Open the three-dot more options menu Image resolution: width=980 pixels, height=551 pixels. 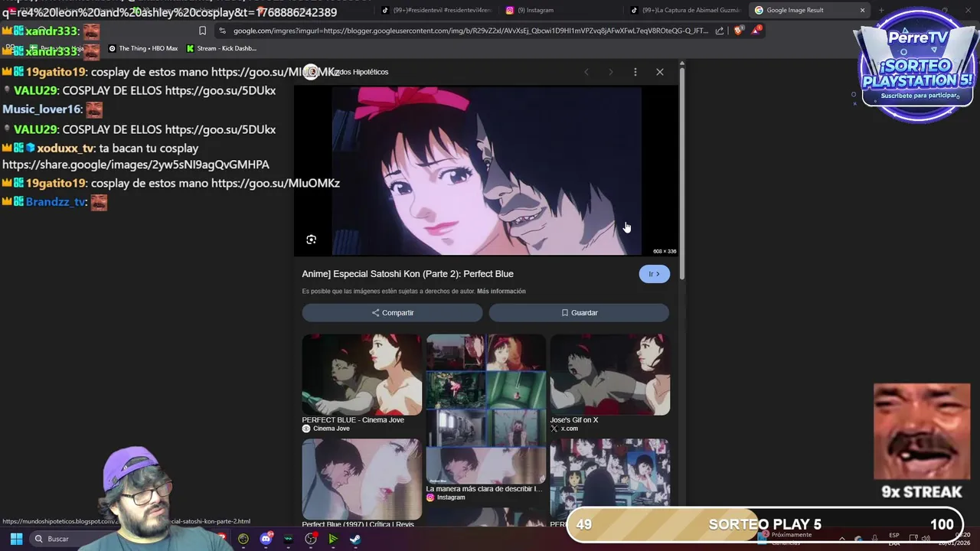(635, 72)
